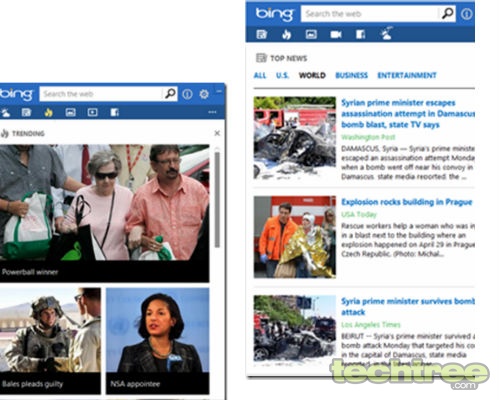Open the video icon in the left Bing toolbar
The image size is (500, 400).
(92, 113)
